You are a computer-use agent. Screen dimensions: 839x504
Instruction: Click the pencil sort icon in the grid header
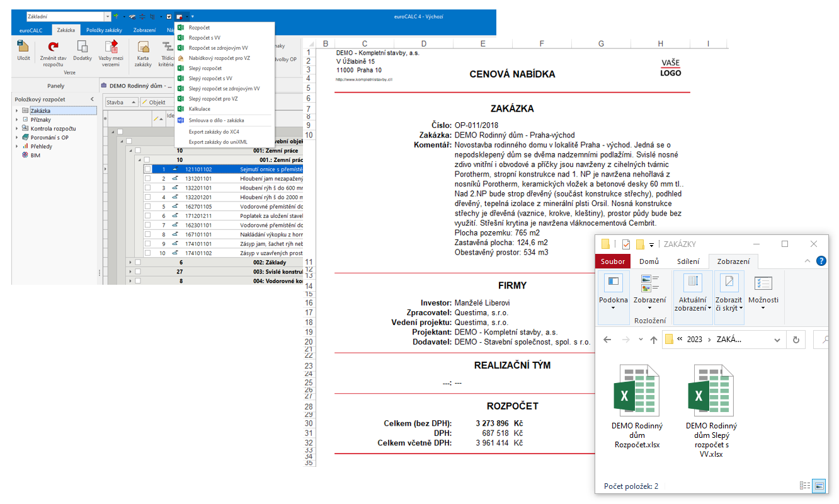157,118
